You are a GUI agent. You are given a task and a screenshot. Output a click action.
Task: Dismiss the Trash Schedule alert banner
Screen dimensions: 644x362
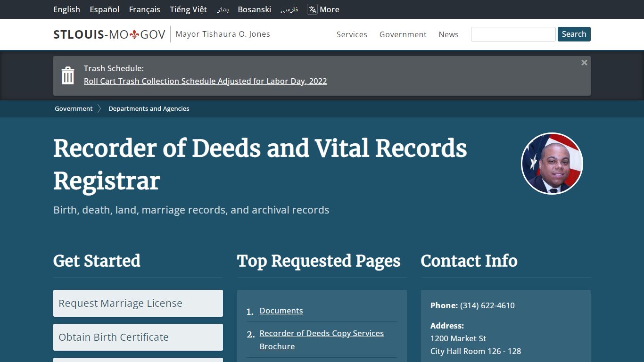(x=584, y=63)
